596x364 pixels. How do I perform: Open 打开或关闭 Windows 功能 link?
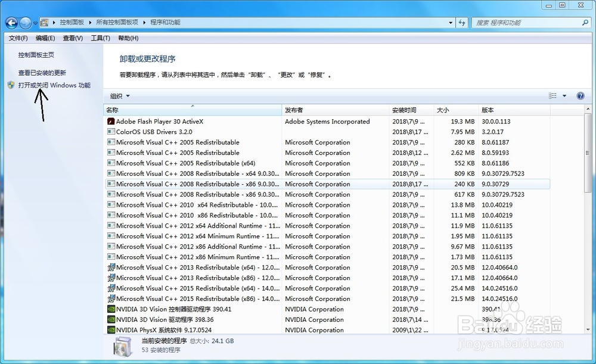(x=54, y=85)
